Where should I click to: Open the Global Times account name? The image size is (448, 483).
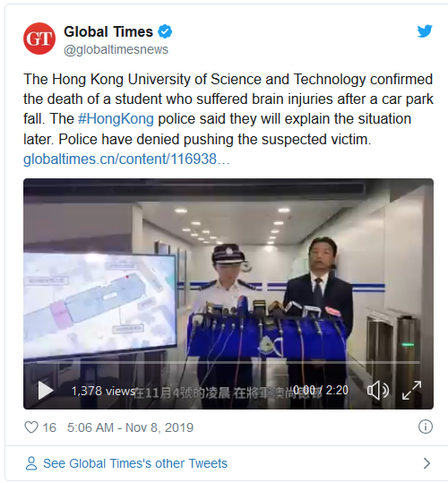point(108,31)
